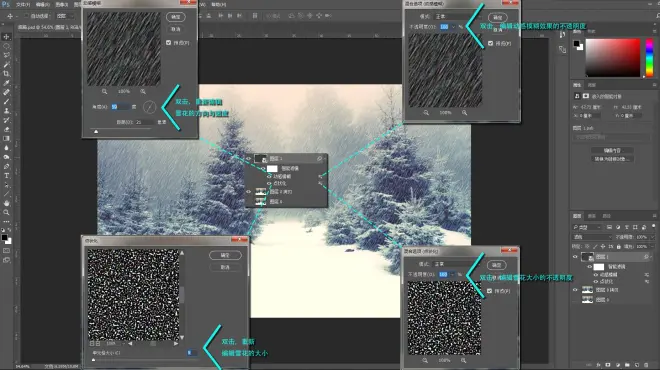Toggle preview checkbox in motion blur dialog

(x=168, y=43)
